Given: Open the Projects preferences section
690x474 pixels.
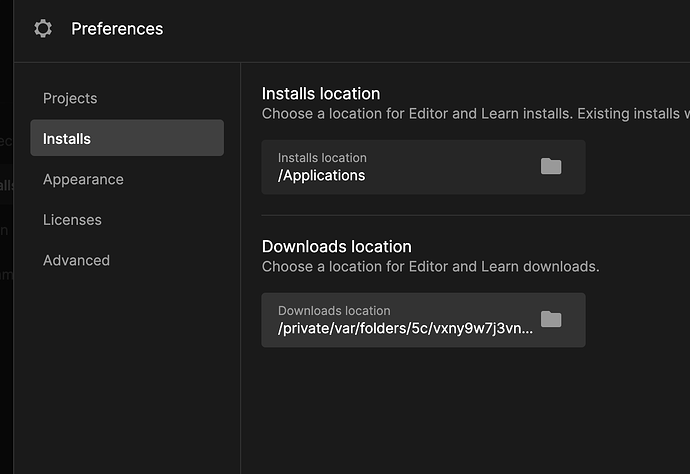Looking at the screenshot, I should coord(70,98).
